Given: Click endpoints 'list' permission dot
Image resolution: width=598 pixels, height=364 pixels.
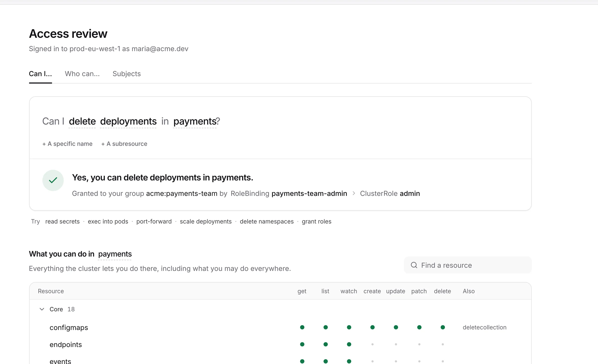Looking at the screenshot, I should pyautogui.click(x=325, y=344).
